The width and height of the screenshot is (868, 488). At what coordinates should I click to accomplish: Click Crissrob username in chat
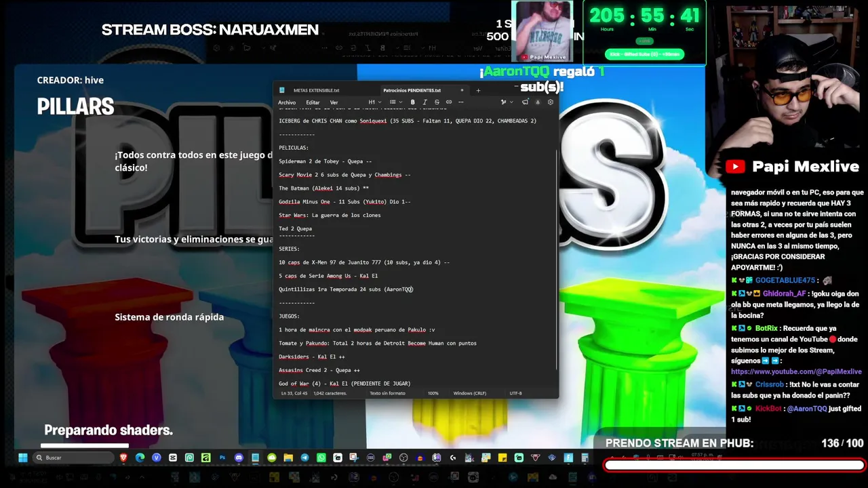pos(770,385)
